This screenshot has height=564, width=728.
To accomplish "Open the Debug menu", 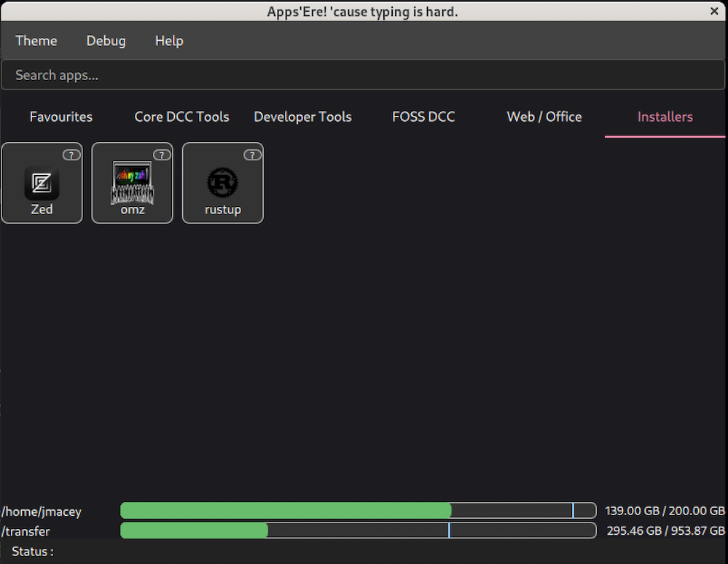I will point(106,41).
